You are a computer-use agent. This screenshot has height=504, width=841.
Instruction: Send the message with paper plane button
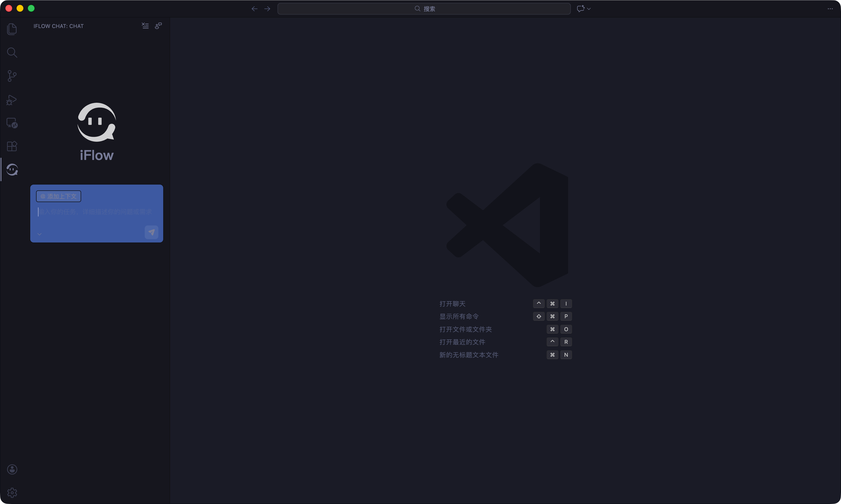pyautogui.click(x=152, y=232)
